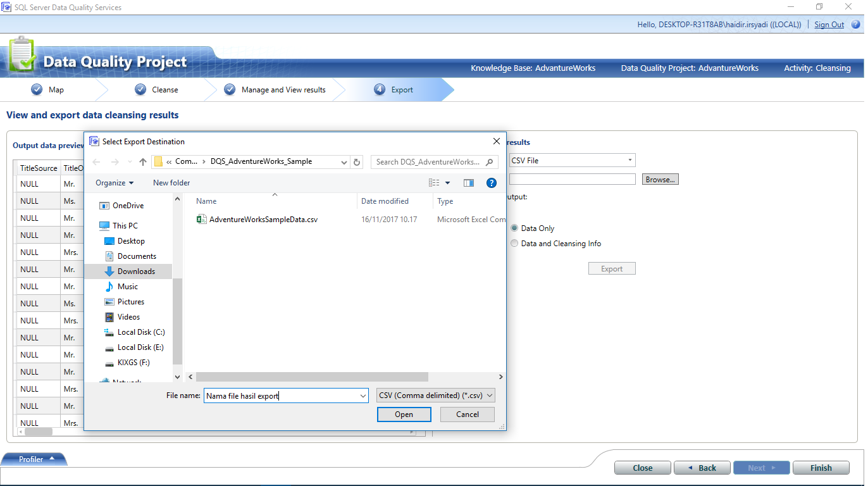Sign Out of Data Quality Services
This screenshot has width=868, height=486.
tap(829, 24)
